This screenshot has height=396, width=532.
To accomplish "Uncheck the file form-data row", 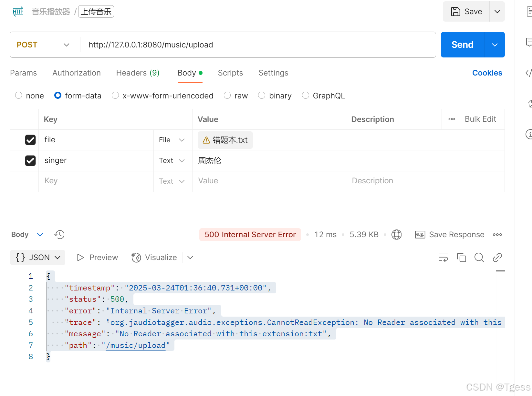I will click(x=30, y=140).
